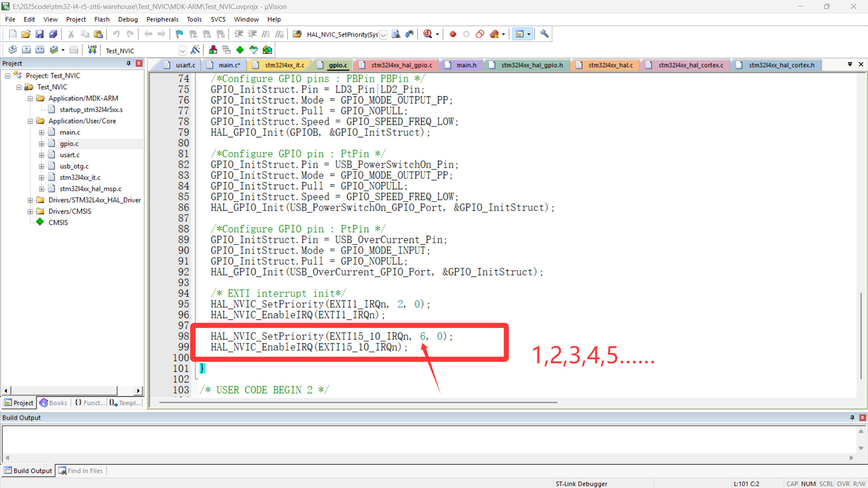This screenshot has width=868, height=488.
Task: Click the Save file icon
Action: (39, 34)
